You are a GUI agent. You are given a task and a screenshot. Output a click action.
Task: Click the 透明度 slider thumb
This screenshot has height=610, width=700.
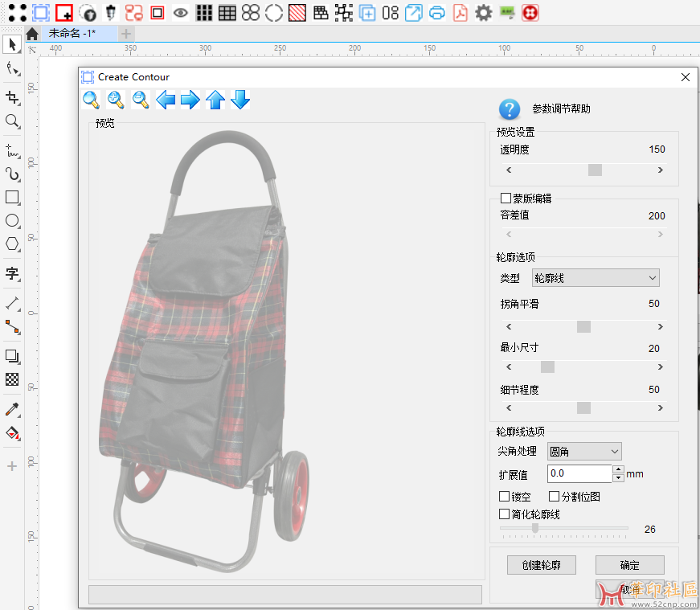(x=595, y=170)
